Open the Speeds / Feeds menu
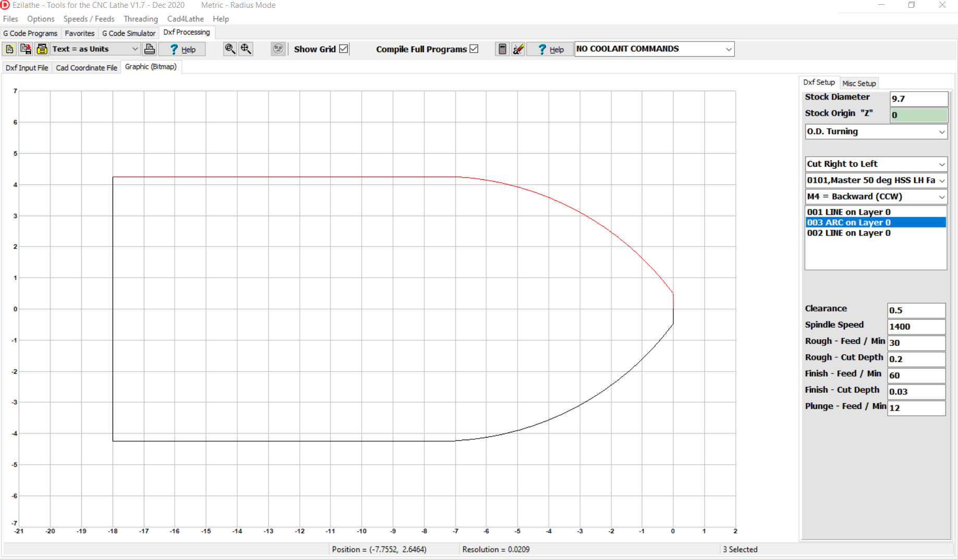Screen dimensions: 958x560 [89, 19]
